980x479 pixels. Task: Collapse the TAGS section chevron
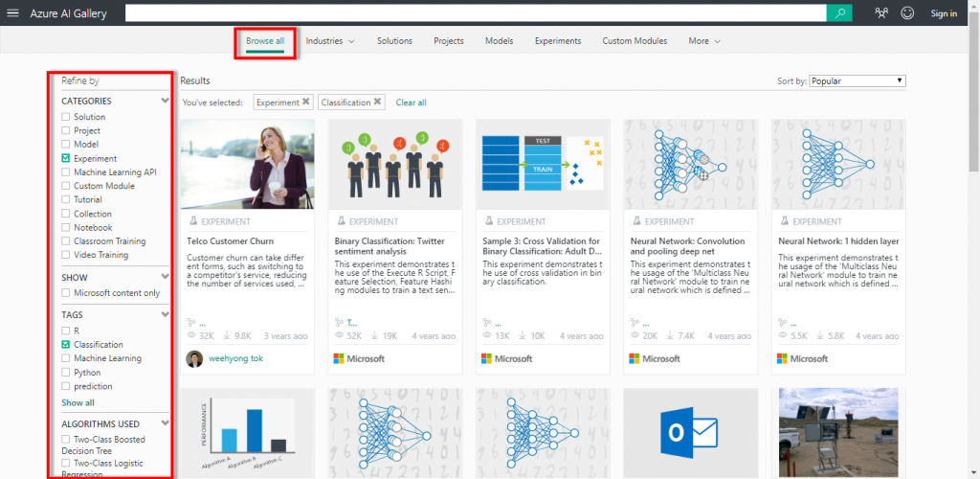pyautogui.click(x=165, y=314)
